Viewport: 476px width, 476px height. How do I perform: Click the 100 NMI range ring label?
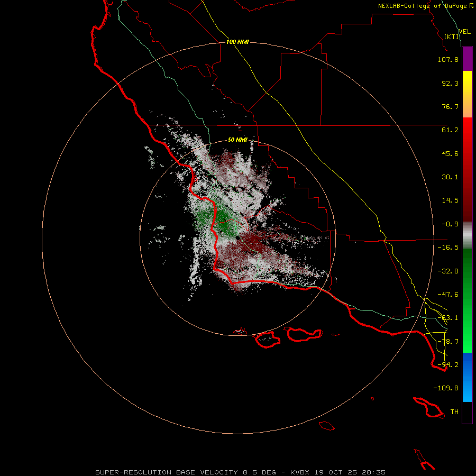click(237, 42)
